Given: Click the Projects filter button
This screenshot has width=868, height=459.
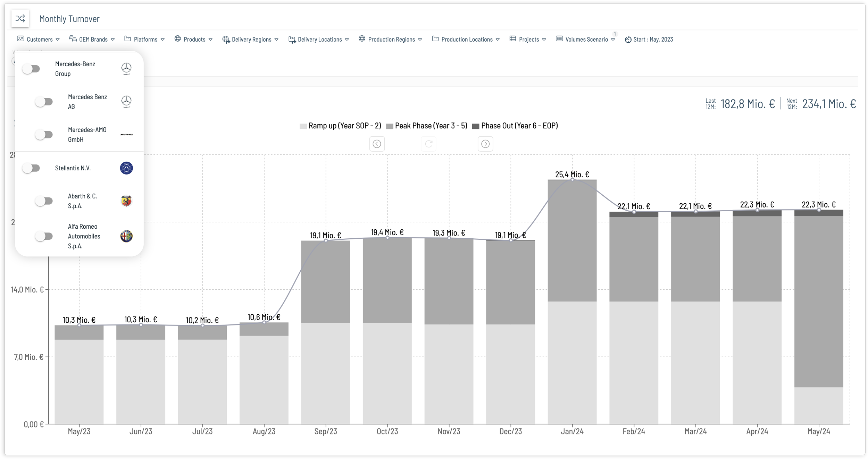Looking at the screenshot, I should pyautogui.click(x=528, y=39).
